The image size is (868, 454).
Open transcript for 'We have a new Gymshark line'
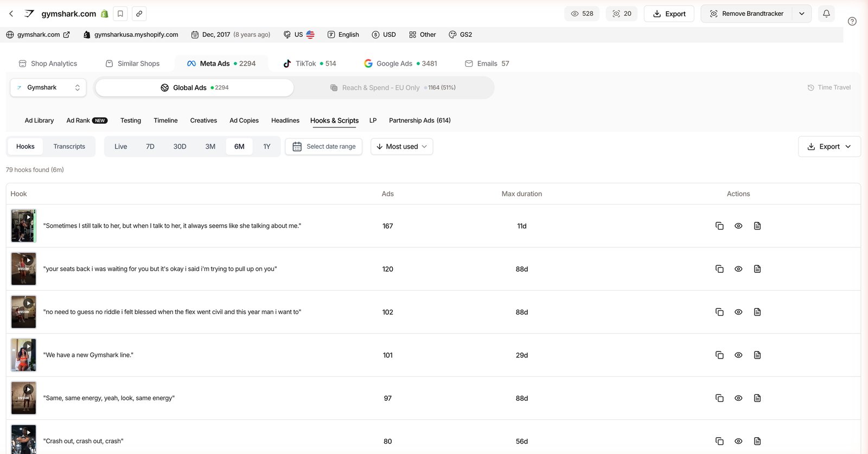[757, 355]
